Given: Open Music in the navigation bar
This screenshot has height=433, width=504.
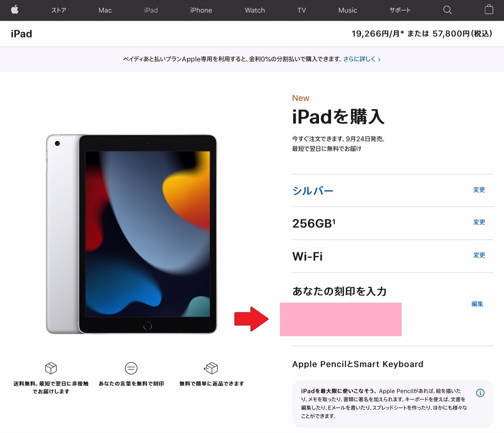Looking at the screenshot, I should click(348, 10).
